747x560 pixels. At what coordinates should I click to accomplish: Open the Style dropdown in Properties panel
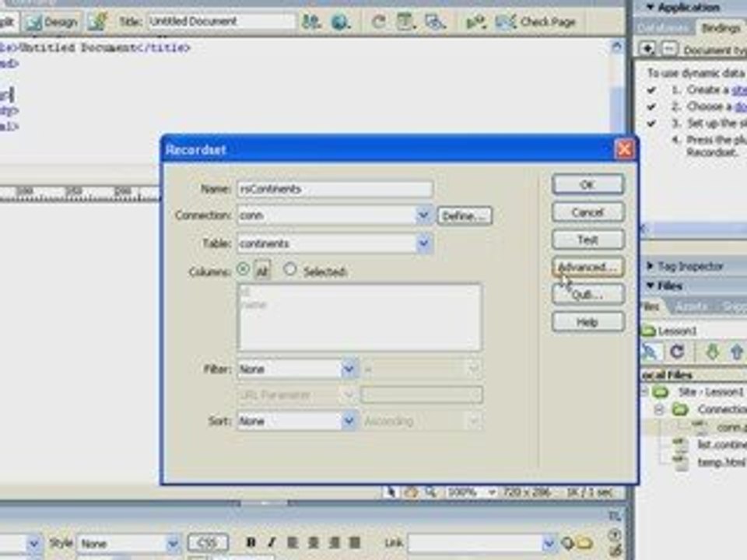[173, 544]
